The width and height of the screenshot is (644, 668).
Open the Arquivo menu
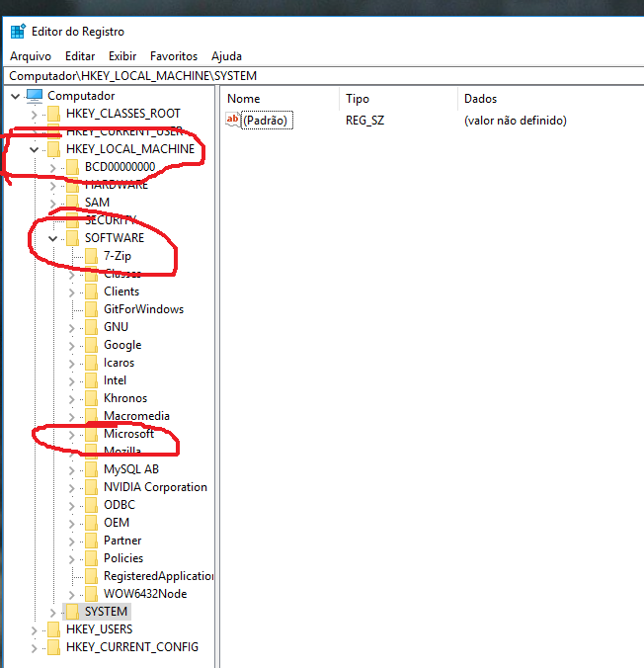pyautogui.click(x=31, y=56)
